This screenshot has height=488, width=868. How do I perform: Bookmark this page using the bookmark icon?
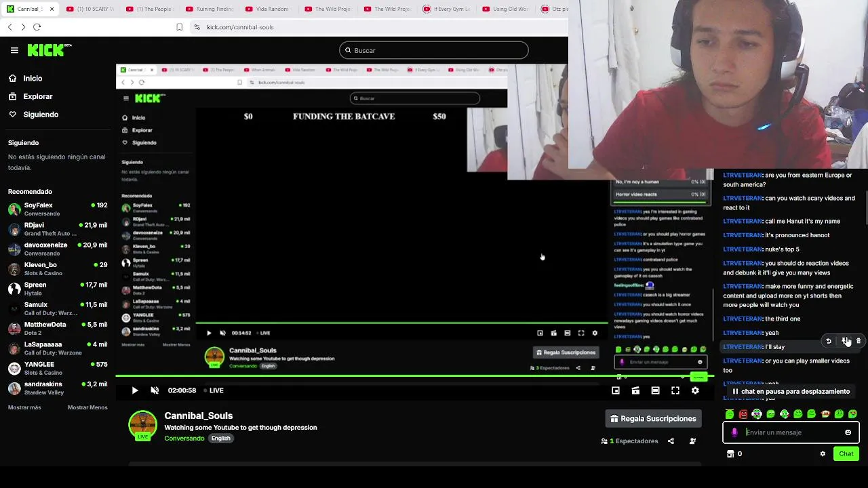(179, 27)
